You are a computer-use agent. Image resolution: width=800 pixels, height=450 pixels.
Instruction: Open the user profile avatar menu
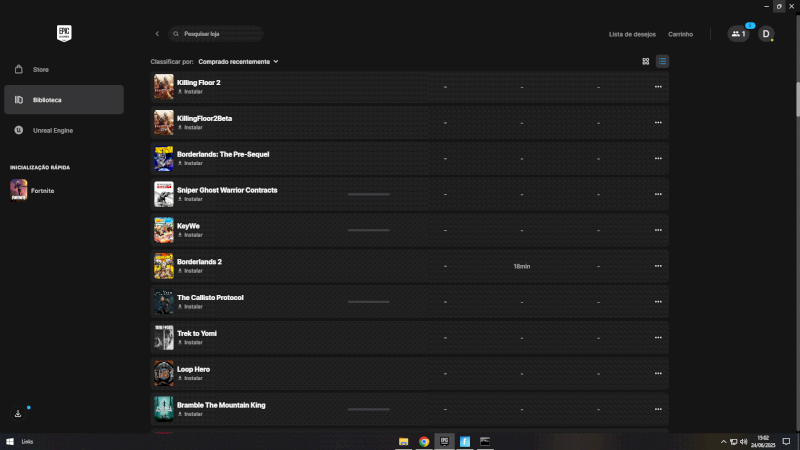(x=766, y=34)
